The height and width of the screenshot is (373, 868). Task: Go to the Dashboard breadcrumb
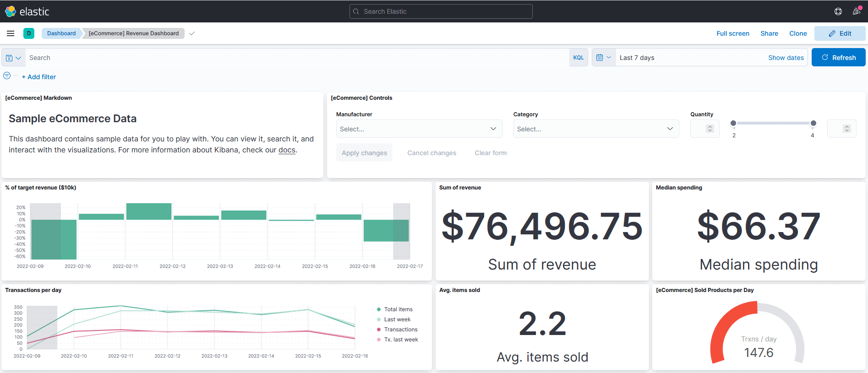61,33
